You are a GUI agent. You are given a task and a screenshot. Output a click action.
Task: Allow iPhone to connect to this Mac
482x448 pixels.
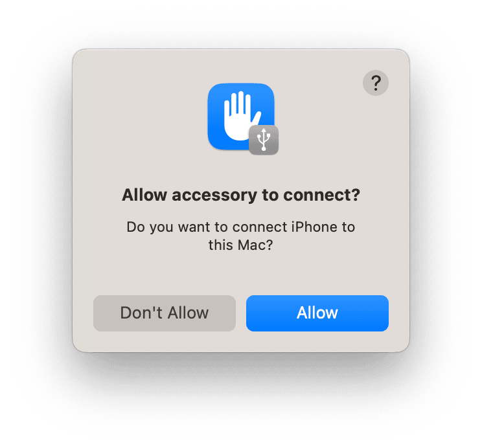317,313
